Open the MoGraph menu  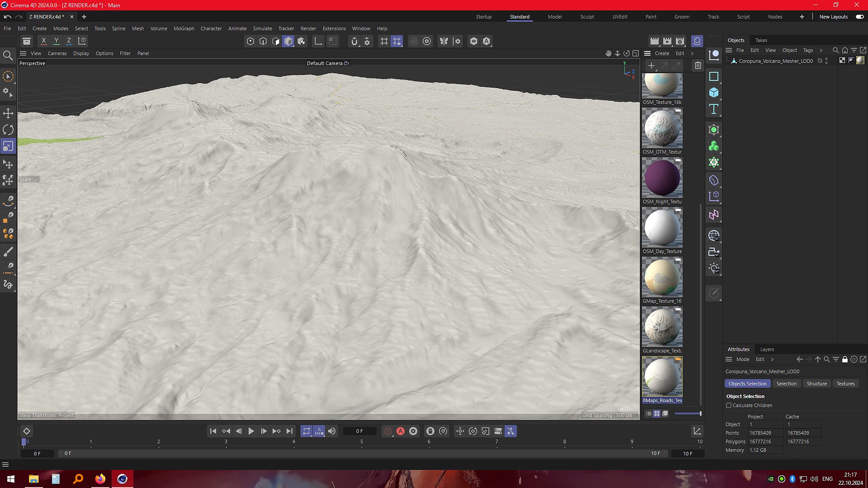(x=184, y=28)
